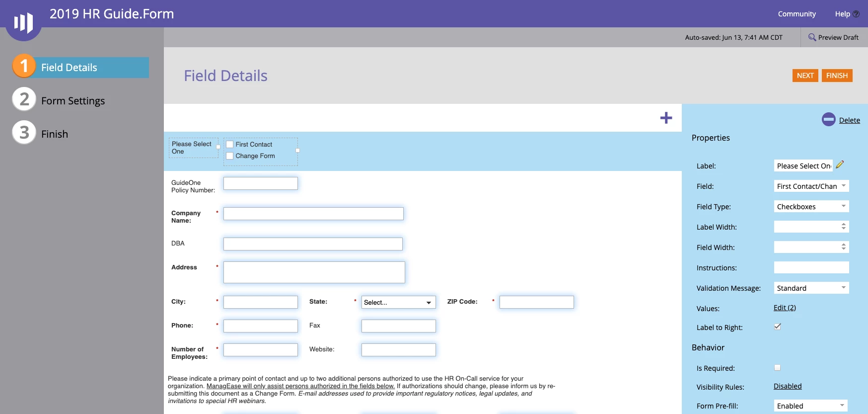Select the Please Select One label
This screenshot has width=868, height=414.
click(194, 148)
